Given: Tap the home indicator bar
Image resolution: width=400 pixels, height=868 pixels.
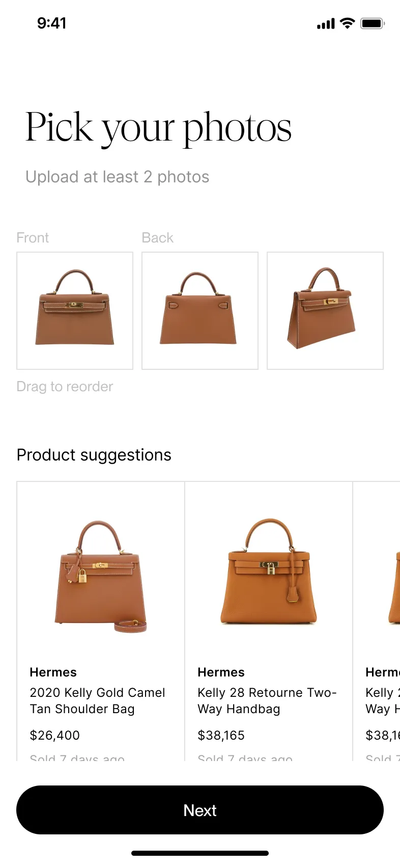Looking at the screenshot, I should pyautogui.click(x=200, y=853).
